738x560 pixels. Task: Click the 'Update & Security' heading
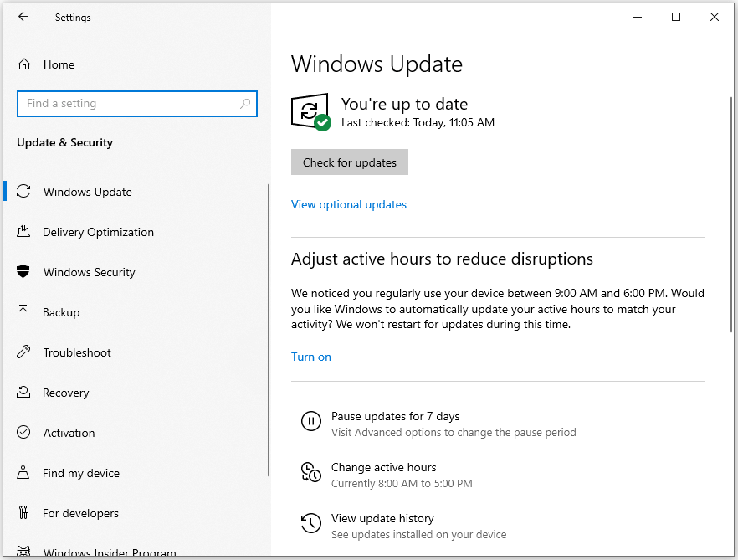coord(65,142)
